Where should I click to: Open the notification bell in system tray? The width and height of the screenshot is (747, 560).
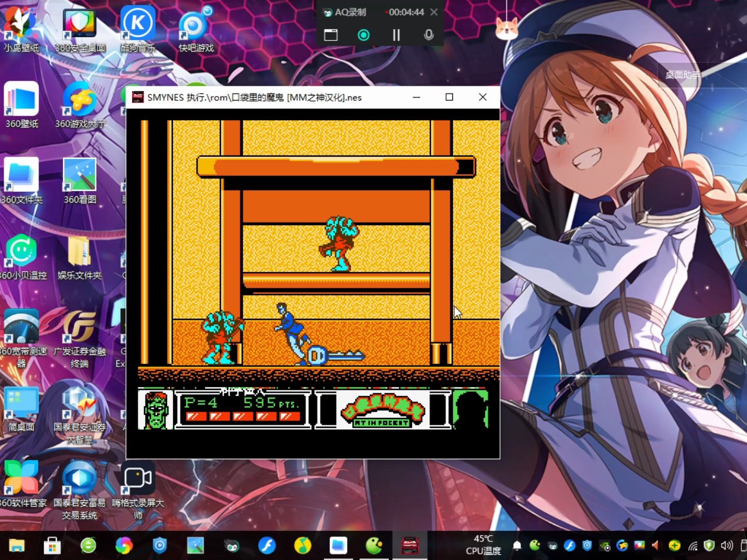click(517, 545)
